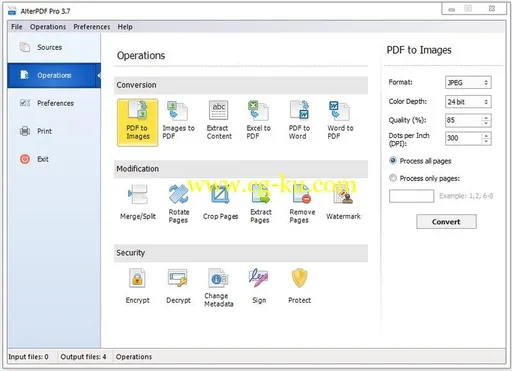The height and width of the screenshot is (371, 512).
Task: Select the Sign PDF tool
Action: tap(259, 286)
